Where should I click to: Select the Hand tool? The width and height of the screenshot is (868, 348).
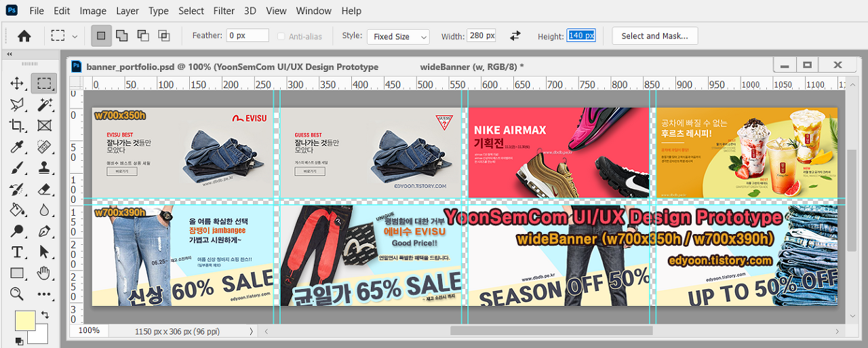[44, 273]
